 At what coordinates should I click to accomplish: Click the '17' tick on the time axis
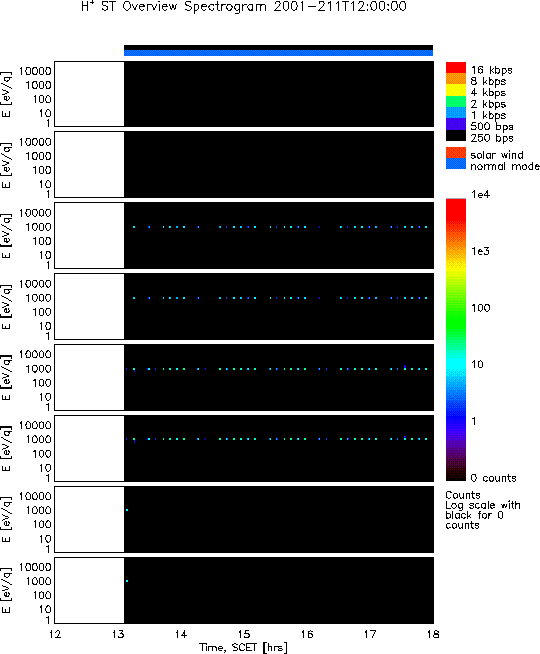click(x=370, y=634)
